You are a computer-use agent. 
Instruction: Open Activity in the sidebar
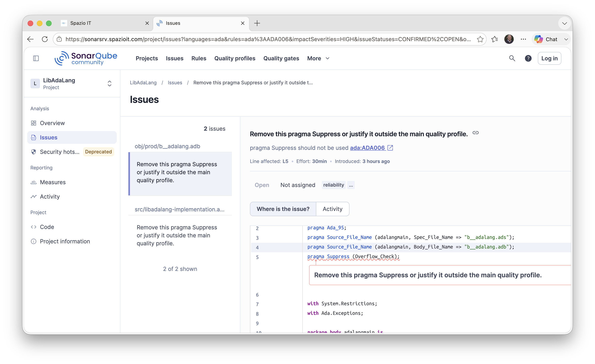(x=72, y=197)
